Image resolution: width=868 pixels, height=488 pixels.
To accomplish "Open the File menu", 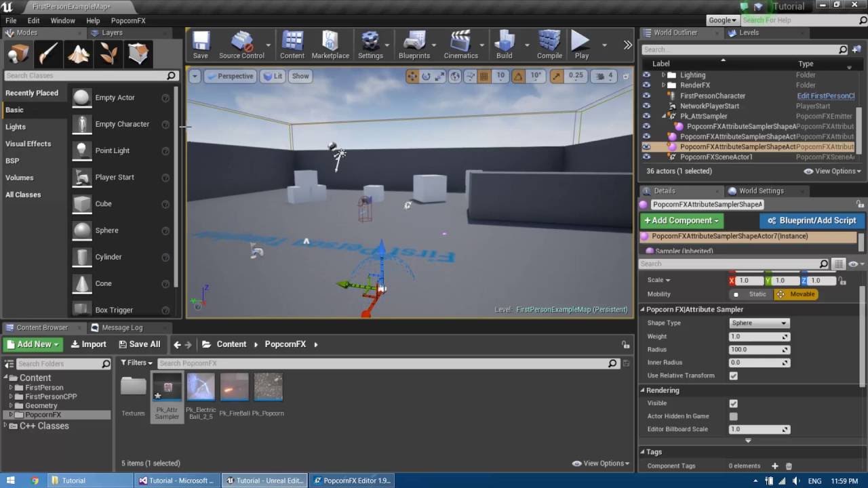I will pos(11,20).
